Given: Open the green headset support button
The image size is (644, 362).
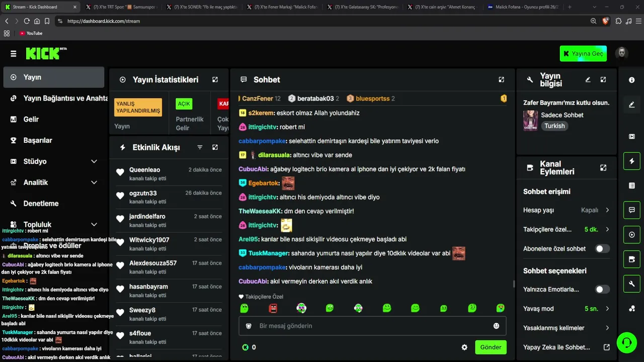Looking at the screenshot, I should click(626, 343).
